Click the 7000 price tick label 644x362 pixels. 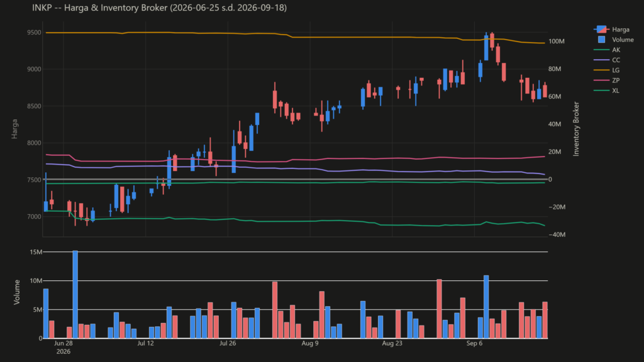(34, 217)
